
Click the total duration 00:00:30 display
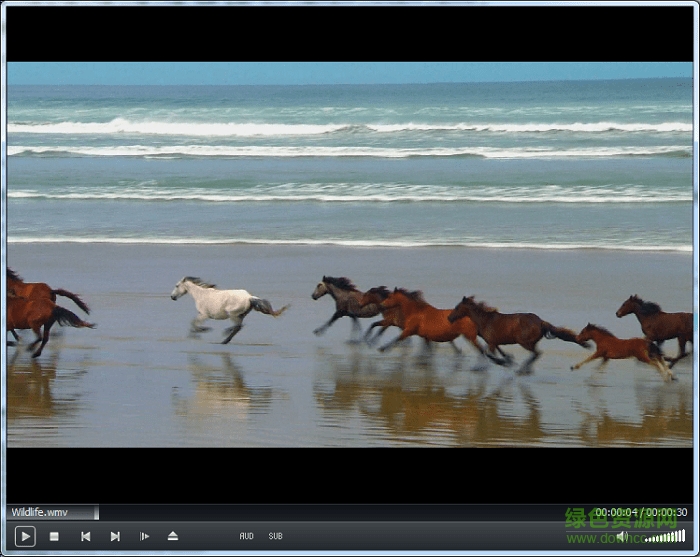(x=667, y=513)
